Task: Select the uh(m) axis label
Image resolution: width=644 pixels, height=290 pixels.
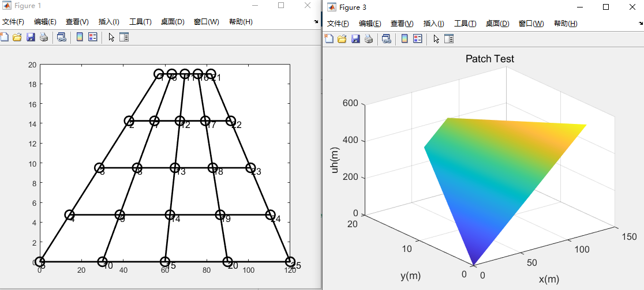Action: point(335,159)
